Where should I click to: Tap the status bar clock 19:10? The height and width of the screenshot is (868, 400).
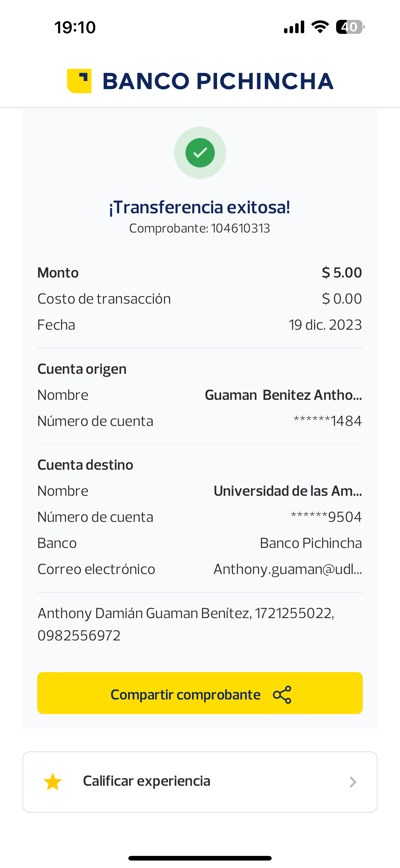coord(75,27)
